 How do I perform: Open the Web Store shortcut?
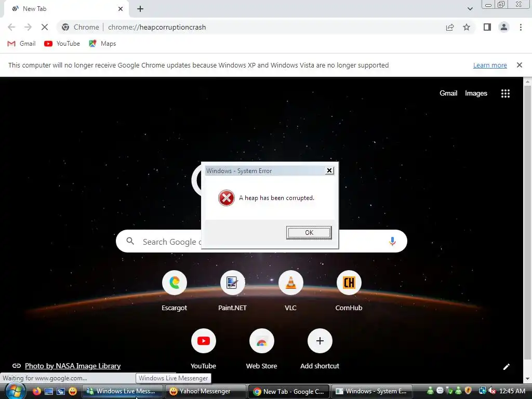coord(262,349)
